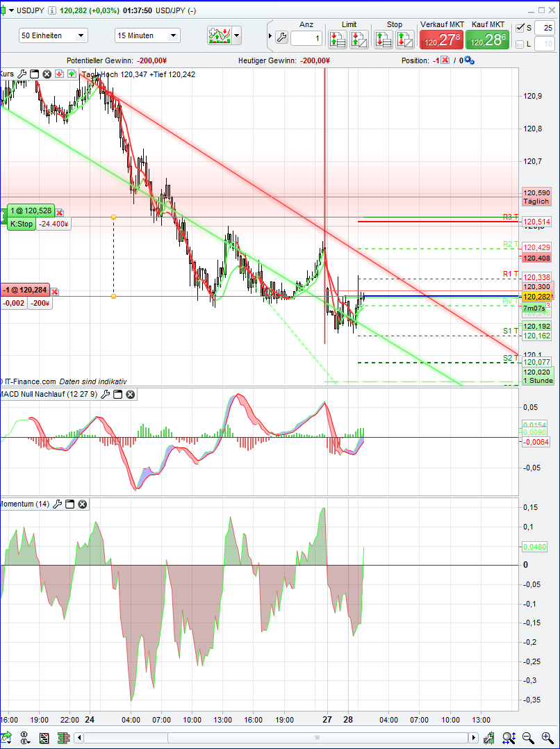The width and height of the screenshot is (560, 749).
Task: Click the red Stop sell order icon
Action: tap(384, 40)
